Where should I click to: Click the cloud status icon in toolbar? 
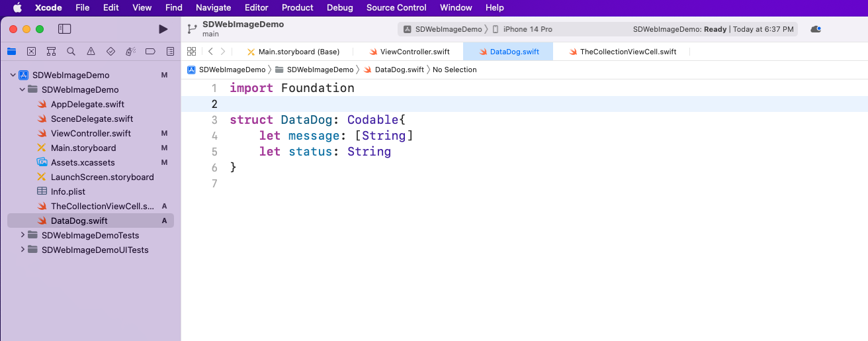(x=816, y=29)
